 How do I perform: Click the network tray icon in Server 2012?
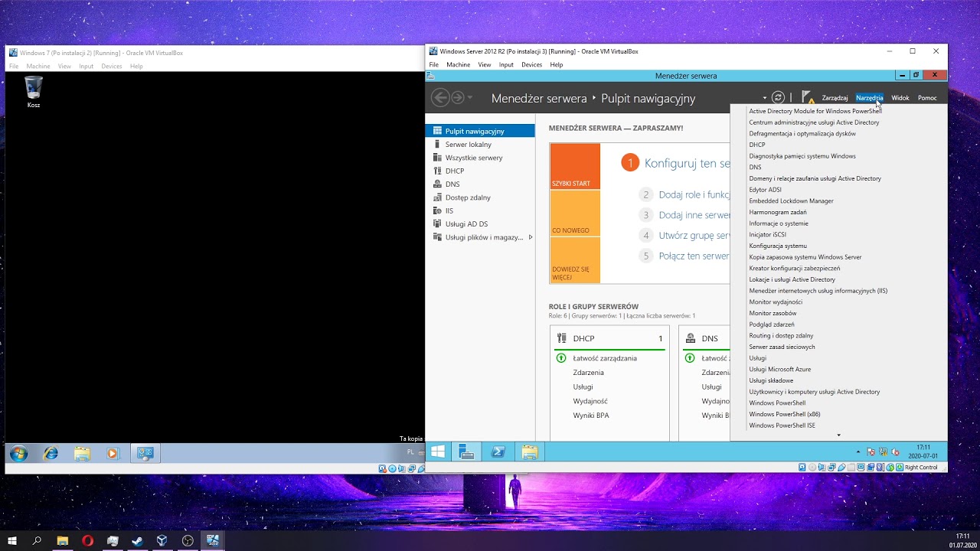point(883,452)
